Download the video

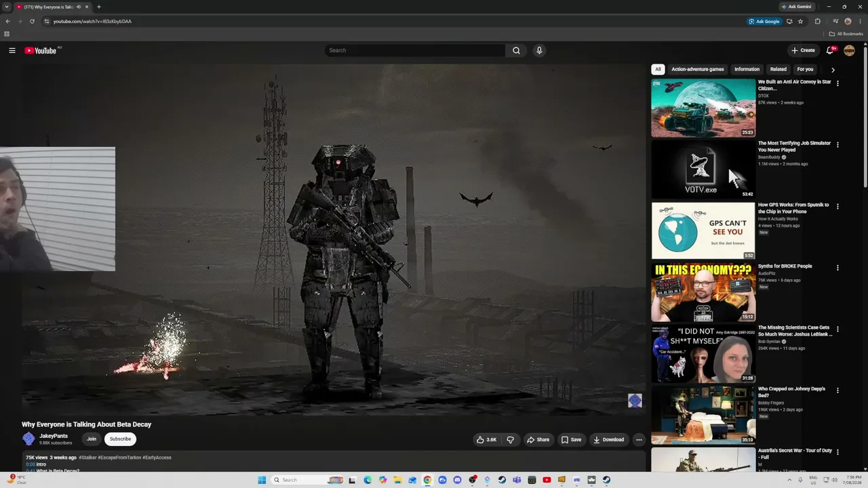609,439
